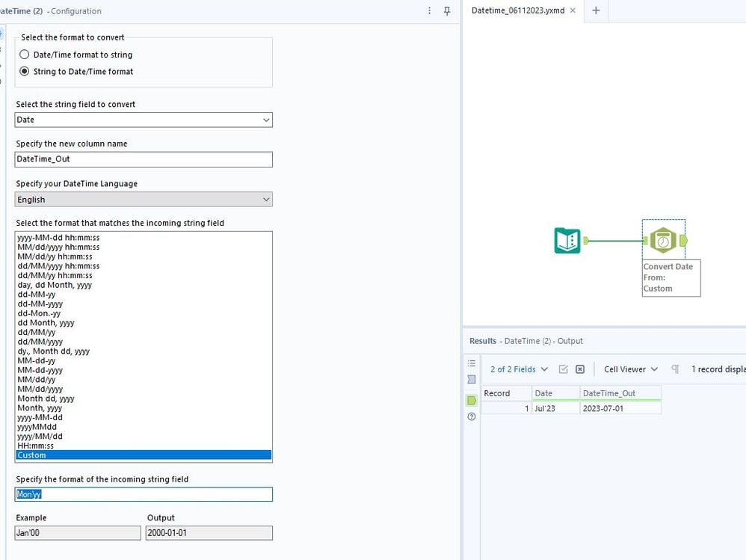Choose the dd/MM/yy hh:mm:ss format
The image size is (746, 560).
tap(144, 275)
